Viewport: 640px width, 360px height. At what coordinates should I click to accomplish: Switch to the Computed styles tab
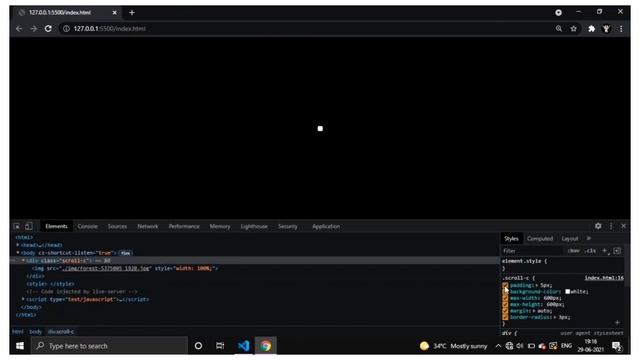(540, 238)
